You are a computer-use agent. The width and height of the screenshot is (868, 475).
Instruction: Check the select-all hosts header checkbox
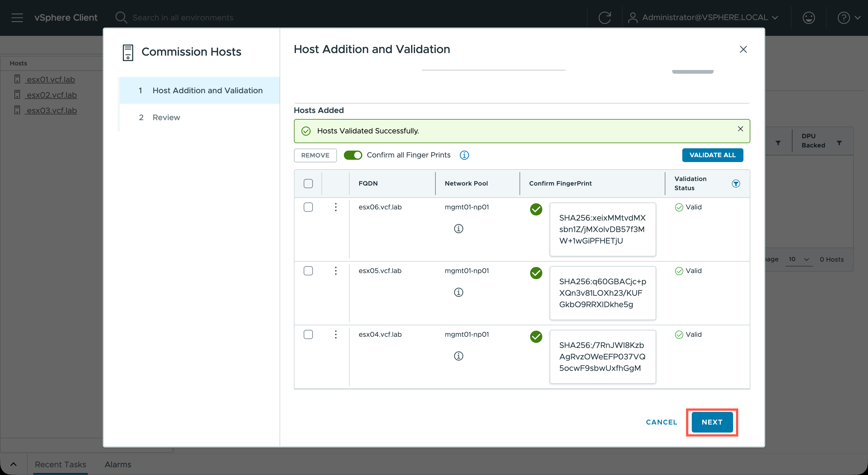(x=308, y=184)
